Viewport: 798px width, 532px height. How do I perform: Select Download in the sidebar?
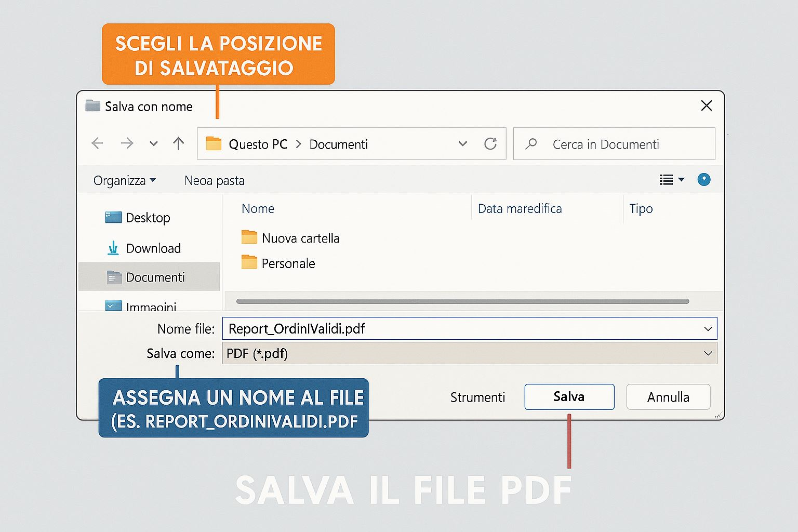[153, 248]
